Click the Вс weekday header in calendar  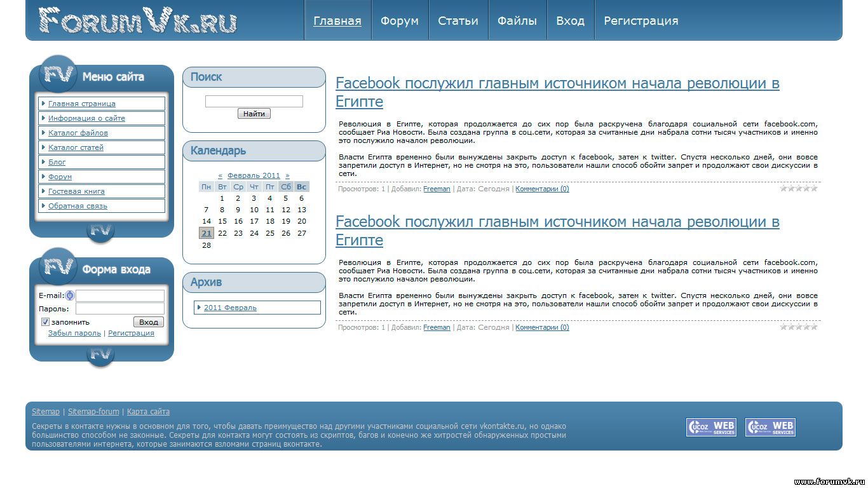pyautogui.click(x=302, y=187)
